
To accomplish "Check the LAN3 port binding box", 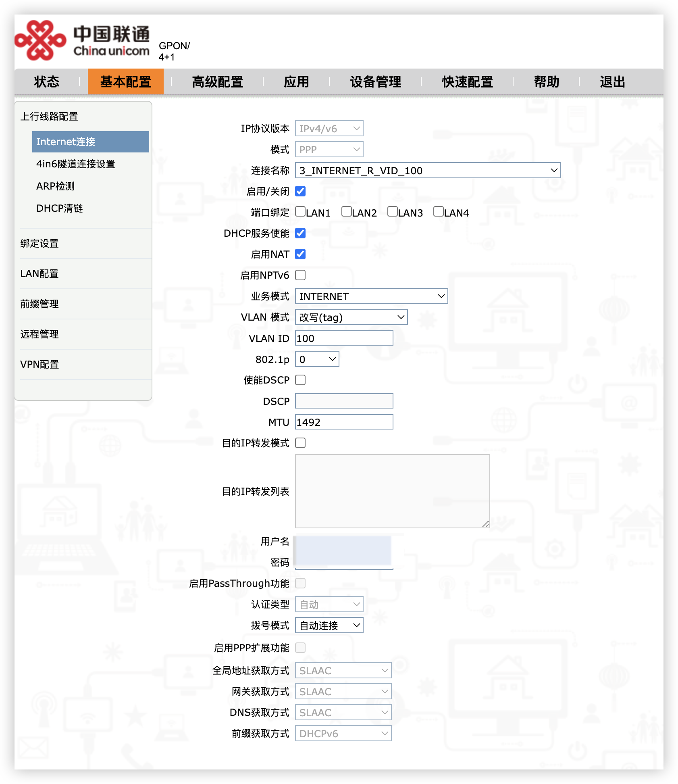I will 392,211.
